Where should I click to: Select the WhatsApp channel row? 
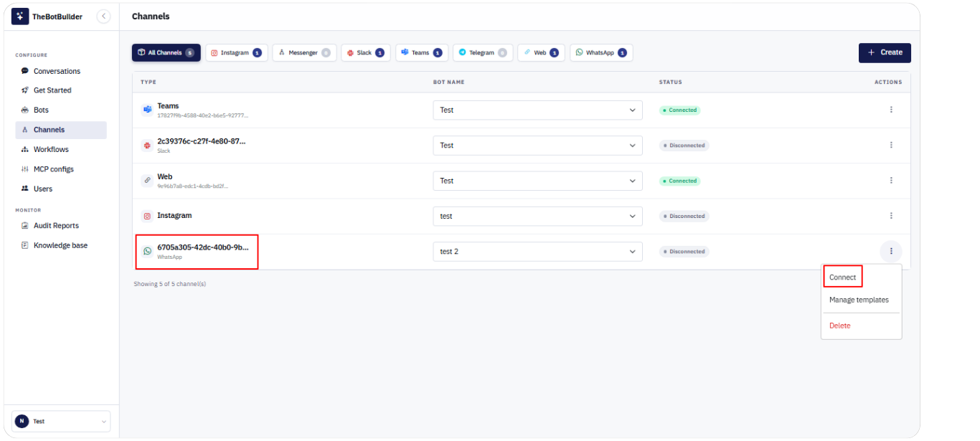coord(197,252)
